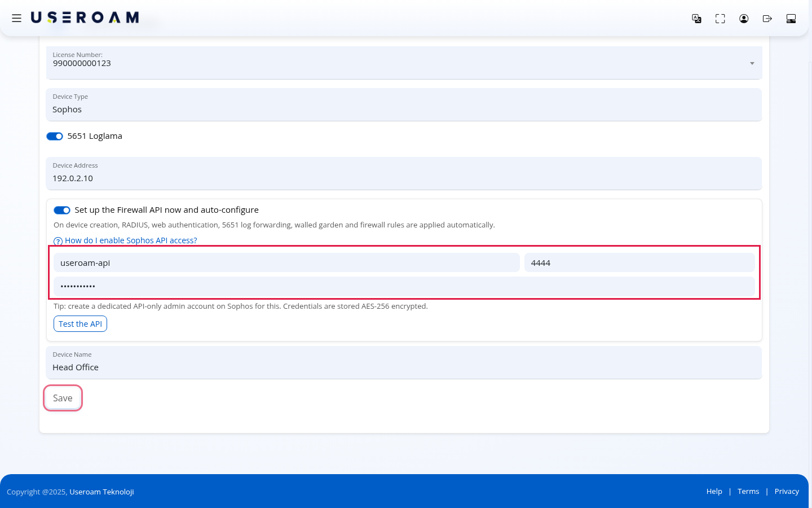This screenshot has height=508, width=812.
Task: Expand the License Number dropdown arrow
Action: point(752,63)
